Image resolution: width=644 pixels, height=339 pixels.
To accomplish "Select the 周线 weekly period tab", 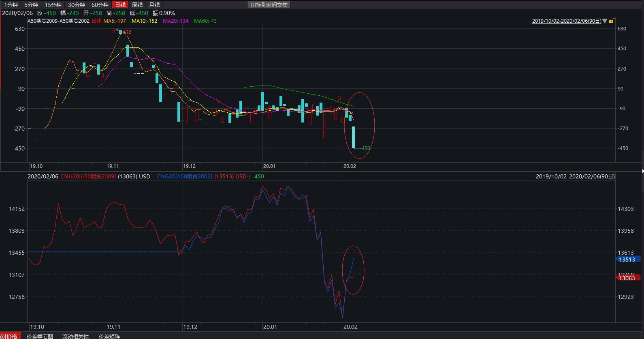I will (137, 5).
